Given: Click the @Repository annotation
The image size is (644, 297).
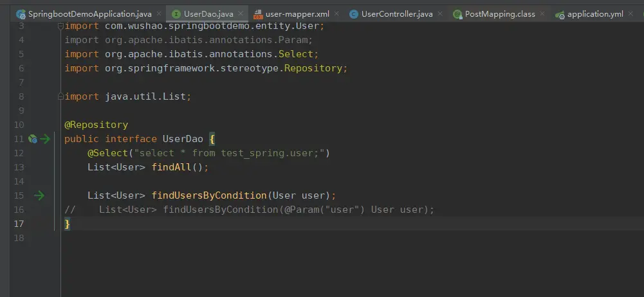Looking at the screenshot, I should click(96, 125).
